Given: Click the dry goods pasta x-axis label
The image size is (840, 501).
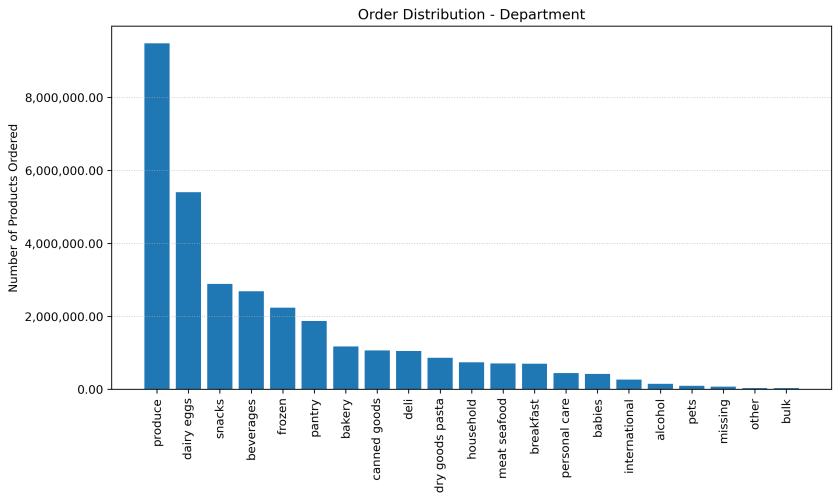Looking at the screenshot, I should click(440, 447).
